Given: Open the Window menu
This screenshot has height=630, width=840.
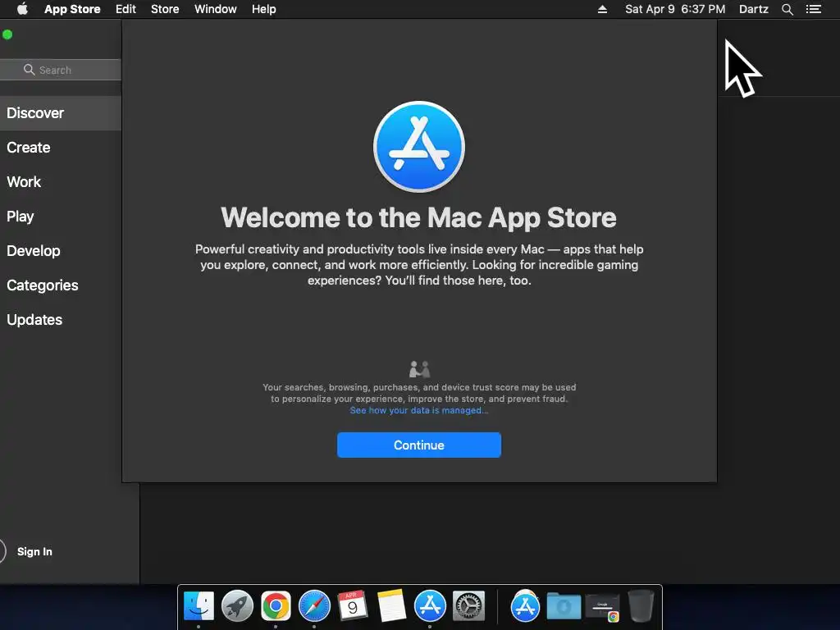Looking at the screenshot, I should tap(216, 9).
